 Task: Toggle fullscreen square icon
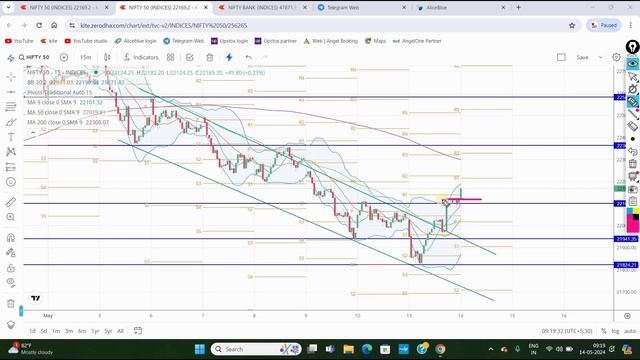tap(561, 57)
